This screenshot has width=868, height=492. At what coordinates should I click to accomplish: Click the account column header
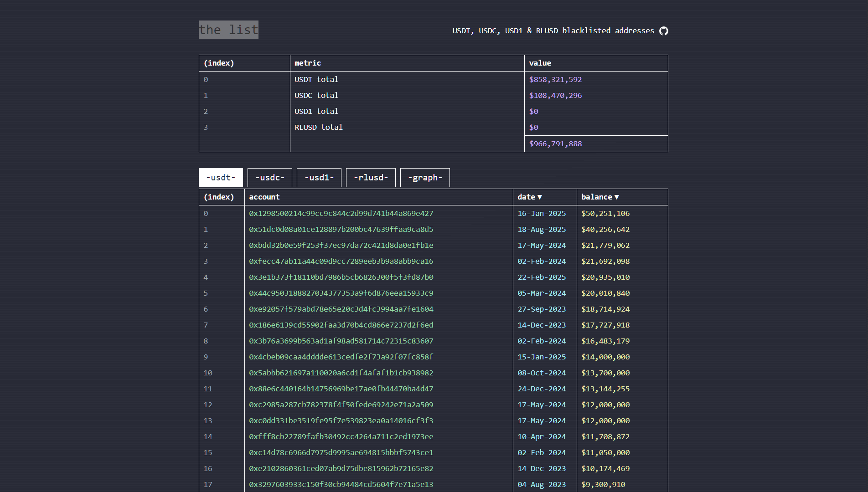pyautogui.click(x=264, y=197)
